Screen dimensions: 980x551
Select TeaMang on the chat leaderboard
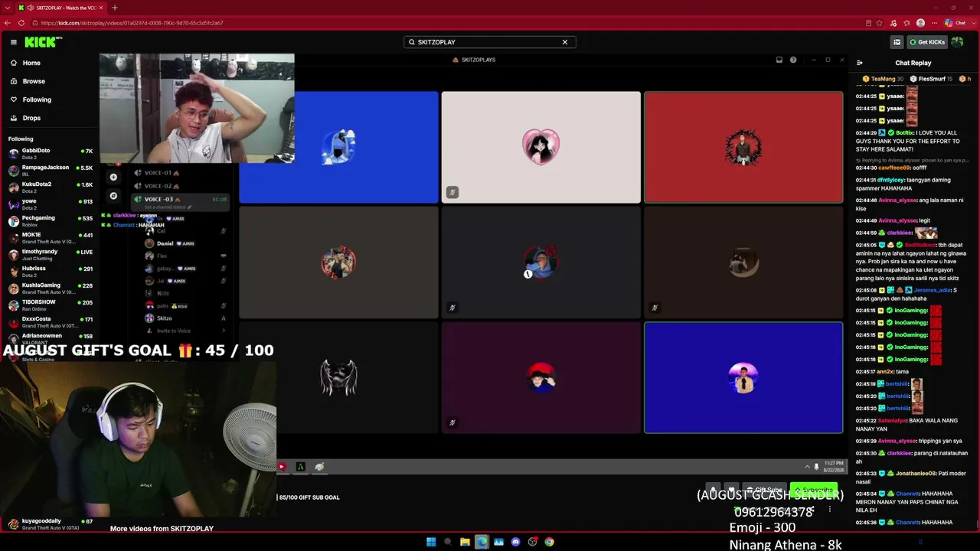pos(883,79)
